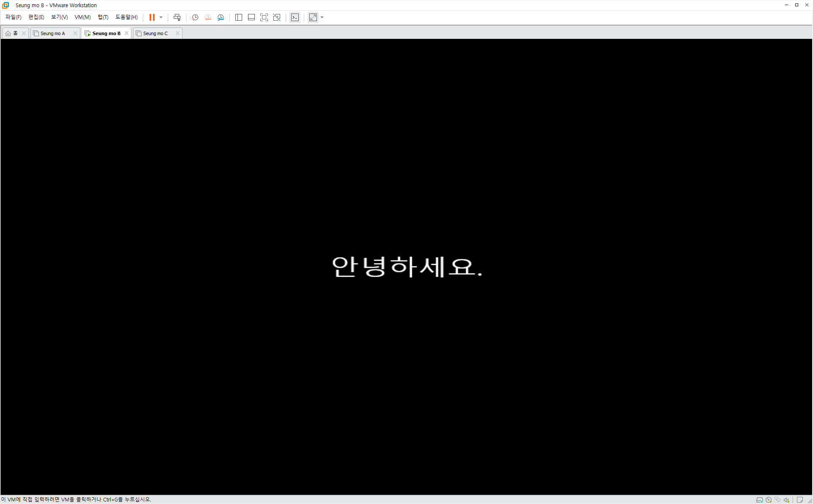Image resolution: width=813 pixels, height=504 pixels.
Task: Expand the power options dropdown arrow
Action: point(161,17)
